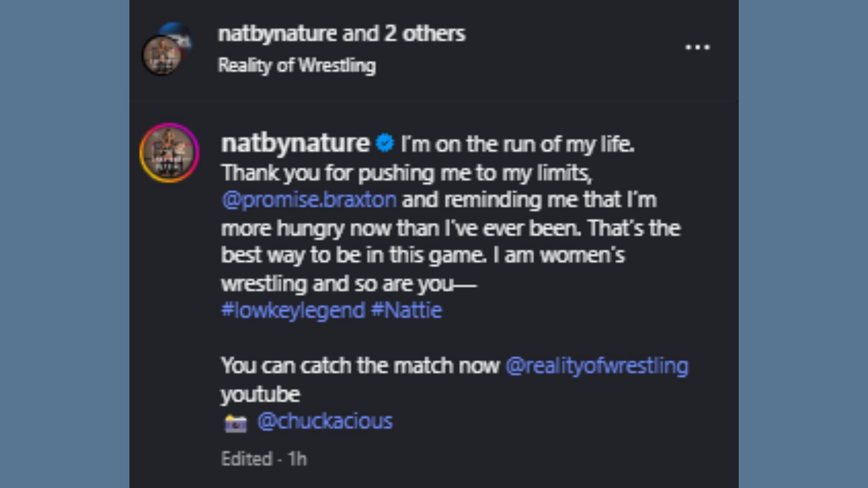This screenshot has width=868, height=488.
Task: Go to @realityofwrestling profile mention
Action: pyautogui.click(x=597, y=366)
